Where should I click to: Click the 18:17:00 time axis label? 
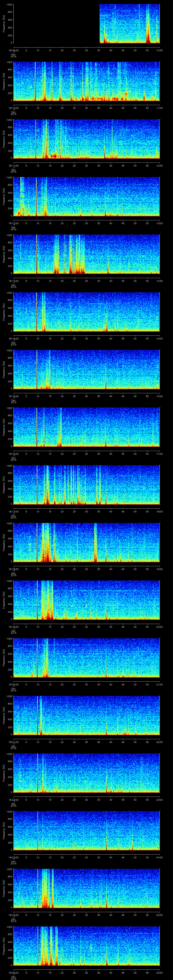pyautogui.click(x=13, y=511)
